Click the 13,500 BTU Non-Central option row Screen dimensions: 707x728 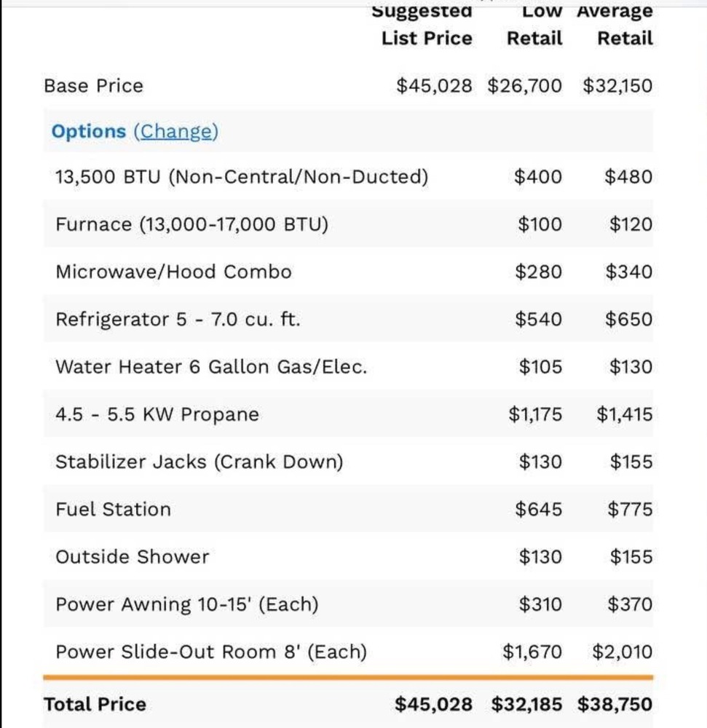[242, 177]
